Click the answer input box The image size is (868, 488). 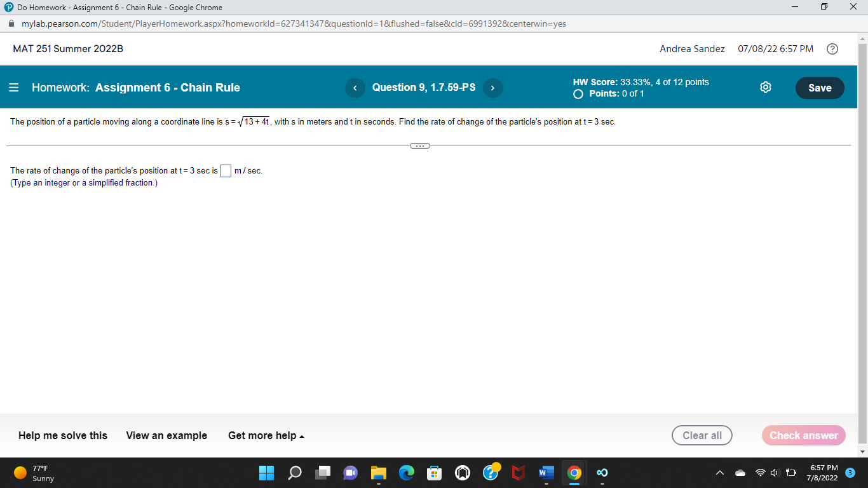226,170
